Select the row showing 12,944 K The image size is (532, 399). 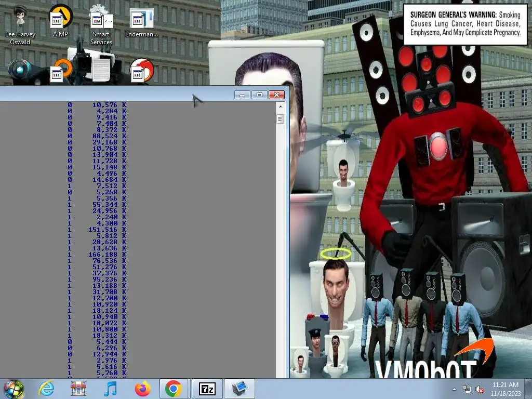point(97,354)
